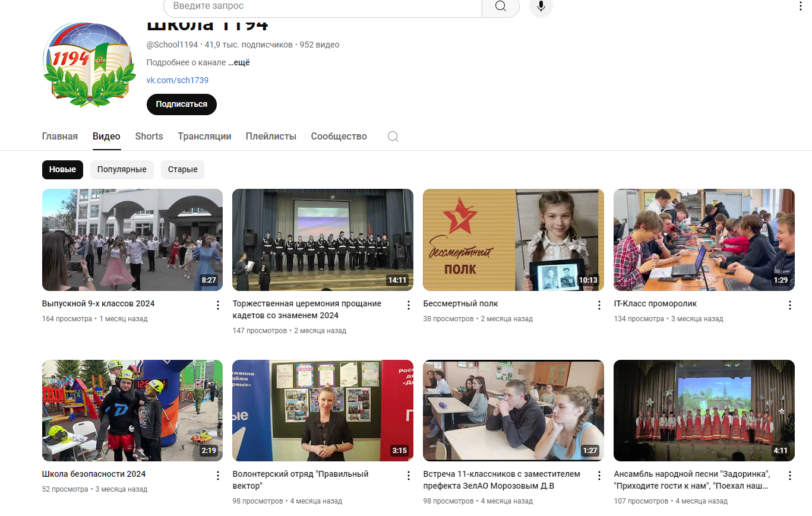Open options for Торжественная церемония прощание video
812x516 pixels.
pyautogui.click(x=409, y=305)
